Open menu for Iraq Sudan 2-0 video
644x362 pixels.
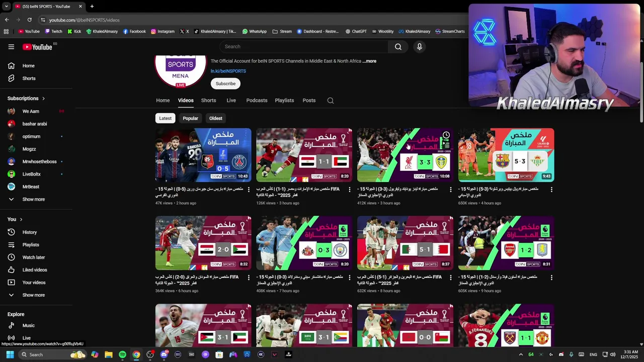tap(249, 278)
